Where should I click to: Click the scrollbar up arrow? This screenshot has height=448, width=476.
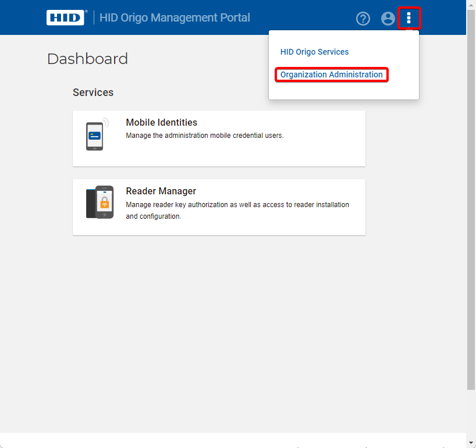point(471,5)
